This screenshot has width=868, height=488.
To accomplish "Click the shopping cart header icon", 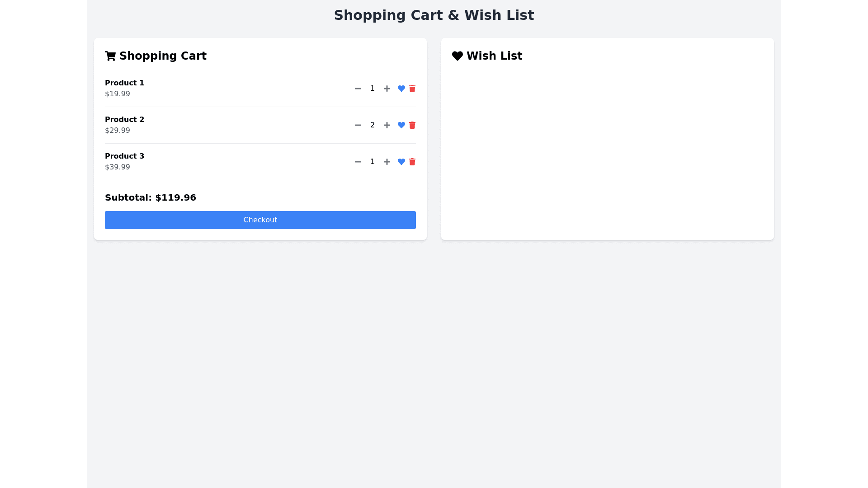I will coord(110,56).
